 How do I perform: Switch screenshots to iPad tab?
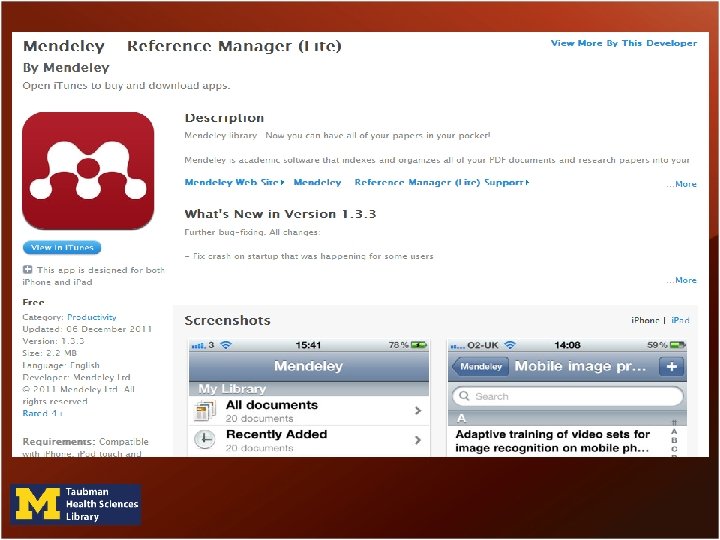tap(680, 320)
